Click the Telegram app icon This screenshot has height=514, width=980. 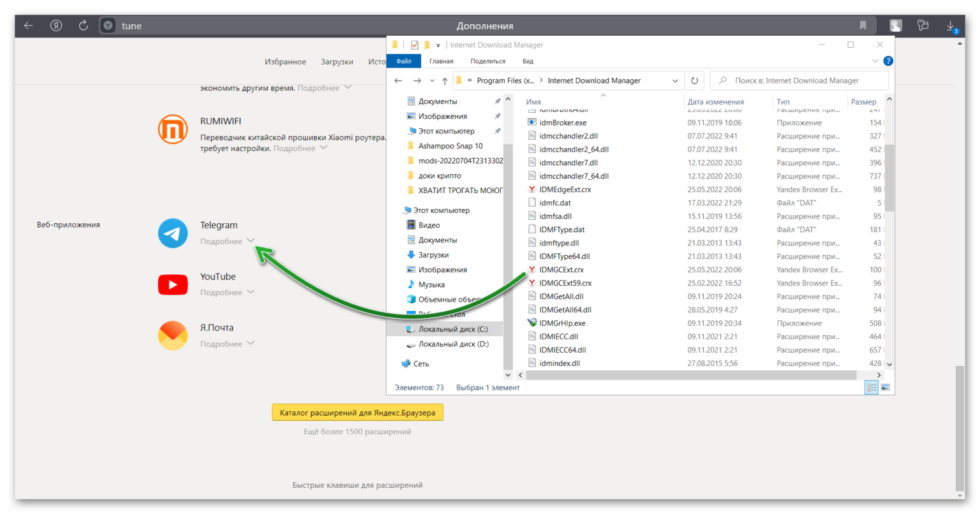[173, 233]
